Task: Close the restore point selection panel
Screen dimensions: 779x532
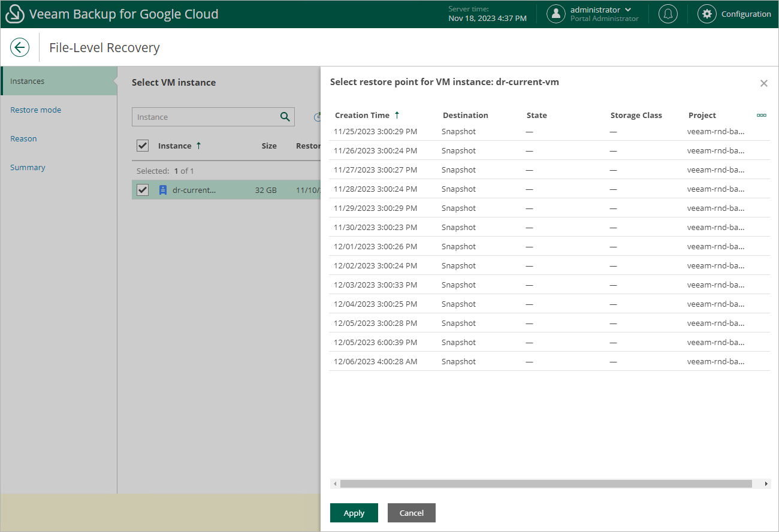Action: [763, 83]
